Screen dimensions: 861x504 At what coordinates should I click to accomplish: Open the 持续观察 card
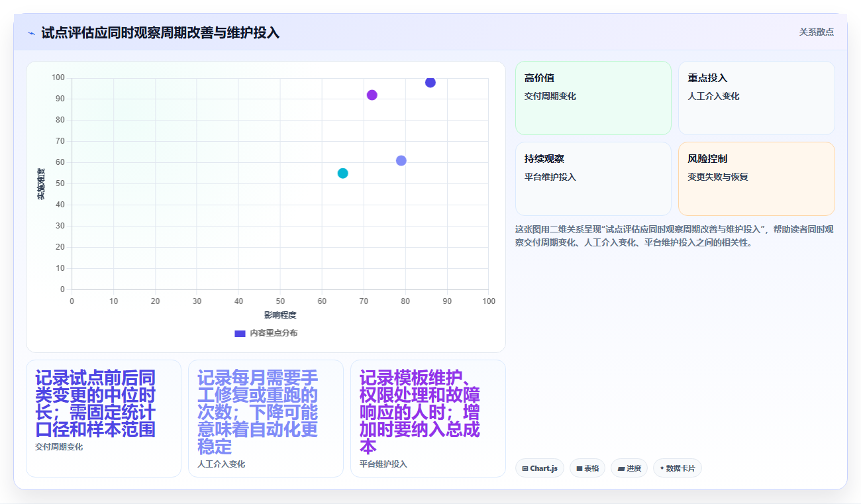593,179
